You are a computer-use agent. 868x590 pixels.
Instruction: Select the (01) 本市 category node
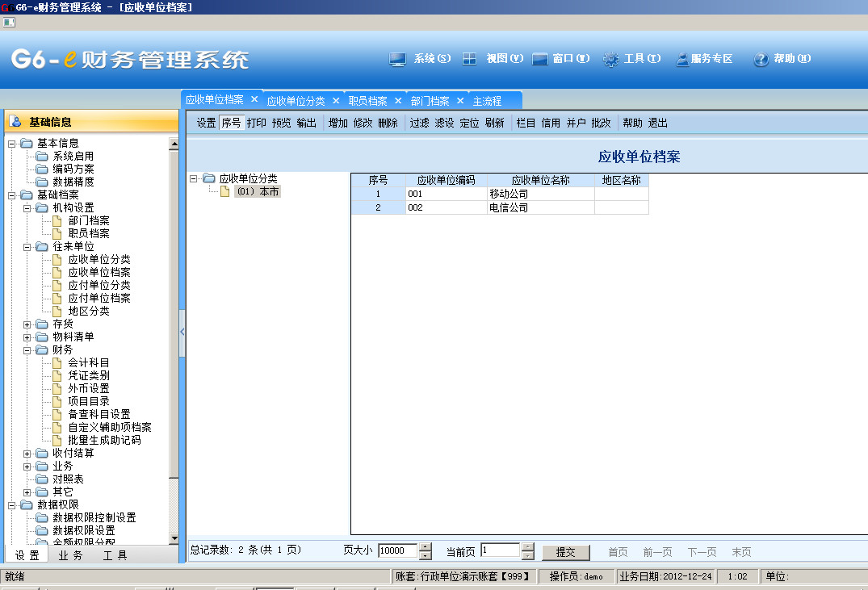[257, 192]
